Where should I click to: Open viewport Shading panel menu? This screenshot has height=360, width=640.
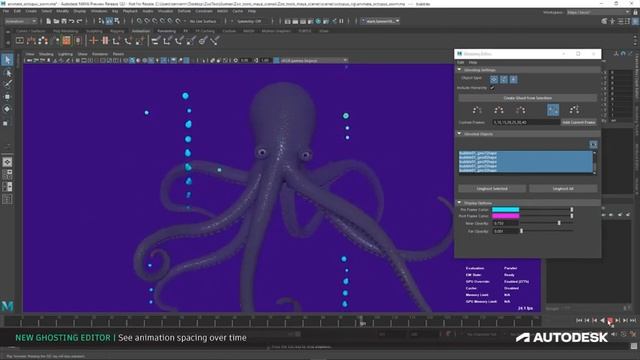pos(46,54)
